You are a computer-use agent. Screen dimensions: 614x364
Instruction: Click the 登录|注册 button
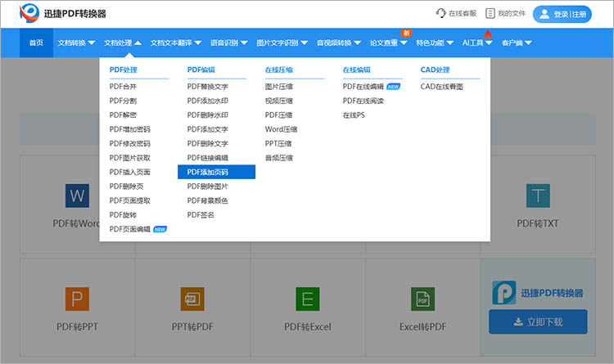coord(562,14)
